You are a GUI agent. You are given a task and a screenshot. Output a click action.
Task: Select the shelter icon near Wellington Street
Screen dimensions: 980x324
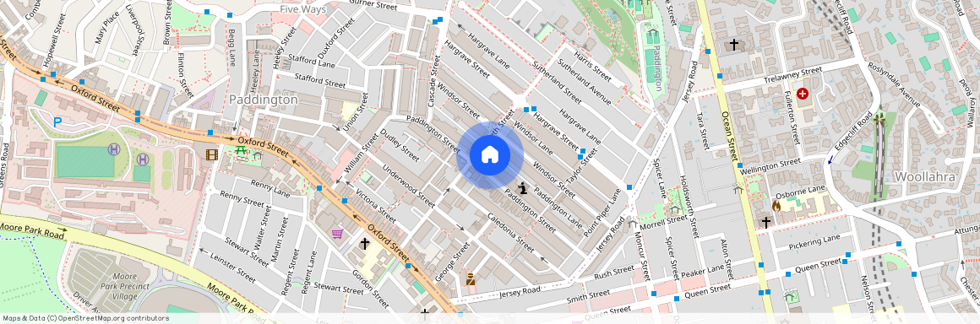[x=738, y=188]
